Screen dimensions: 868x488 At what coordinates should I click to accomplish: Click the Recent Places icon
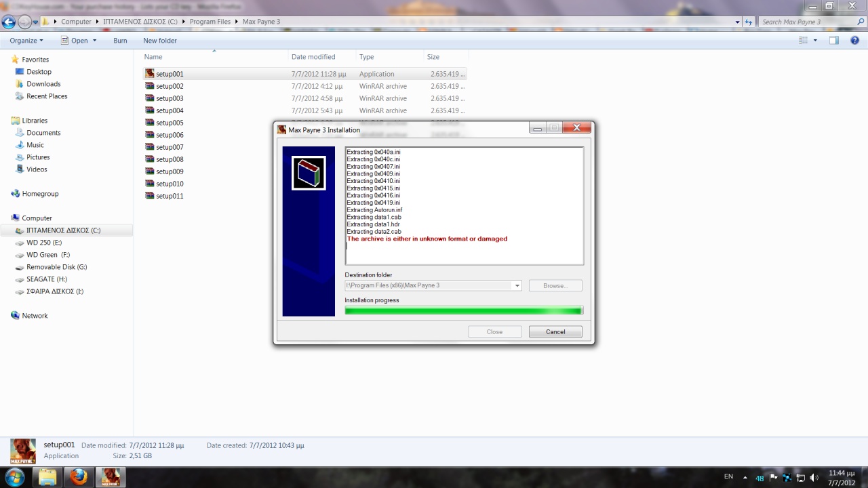[20, 96]
